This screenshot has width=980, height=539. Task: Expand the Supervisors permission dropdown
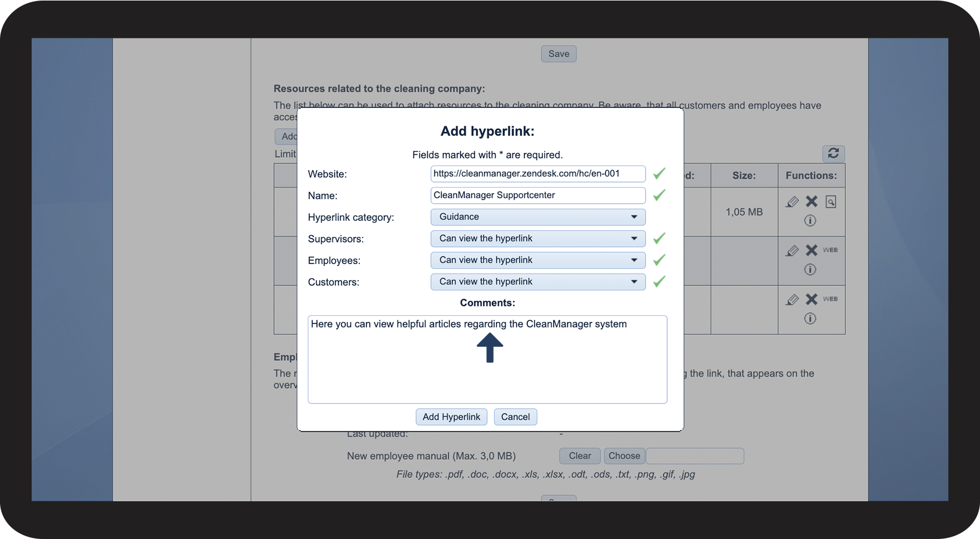[537, 239]
